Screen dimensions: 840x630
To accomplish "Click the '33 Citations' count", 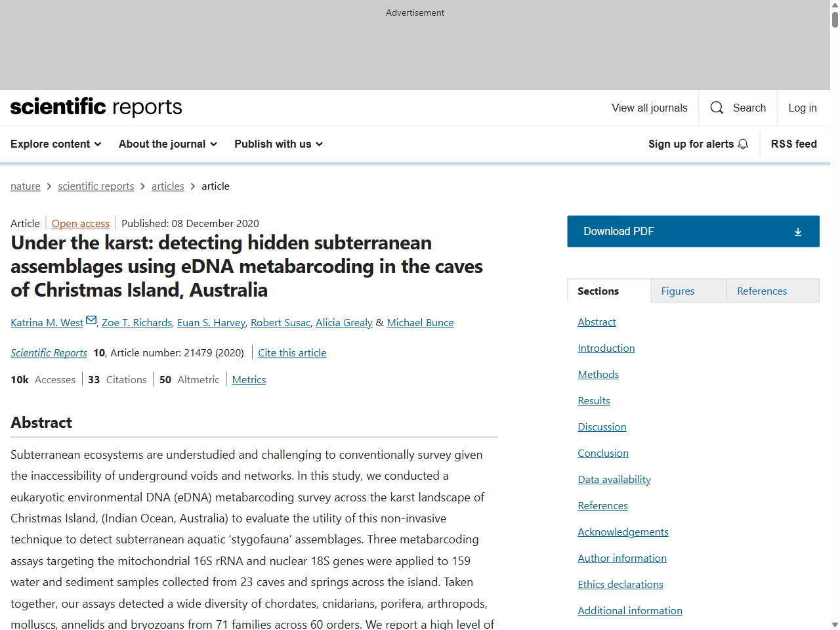I will (117, 380).
